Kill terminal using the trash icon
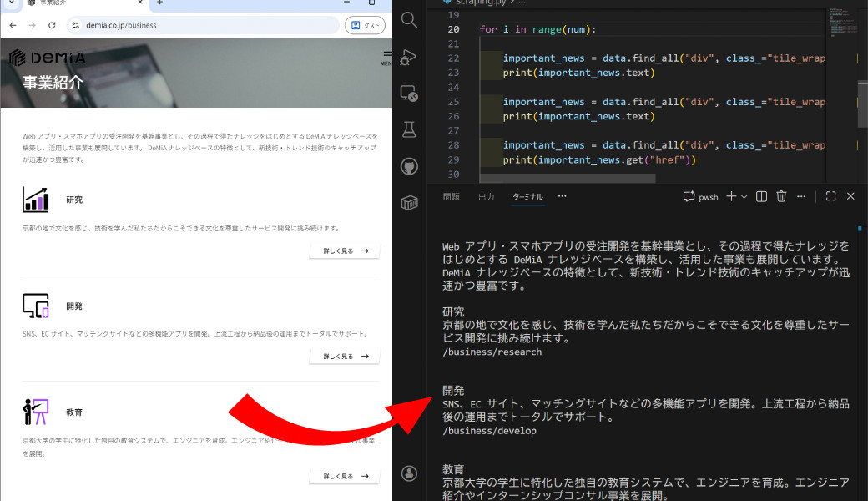The image size is (868, 501). (781, 196)
